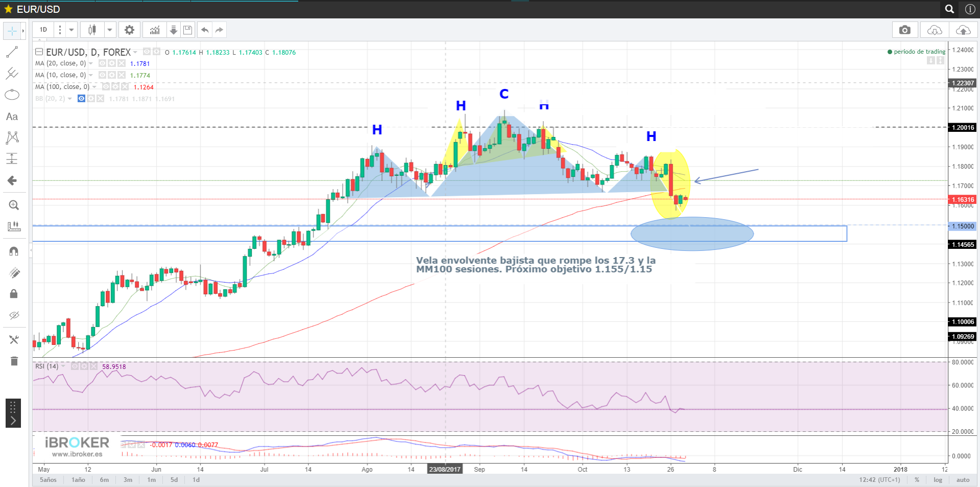Take a chart snapshot with camera icon
The height and width of the screenshot is (487, 980).
(x=905, y=30)
